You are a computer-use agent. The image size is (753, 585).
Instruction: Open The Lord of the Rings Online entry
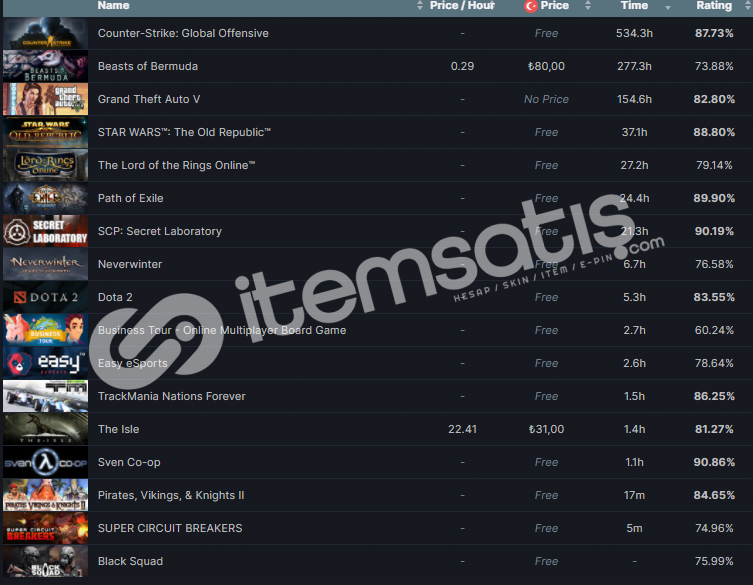[x=176, y=165]
